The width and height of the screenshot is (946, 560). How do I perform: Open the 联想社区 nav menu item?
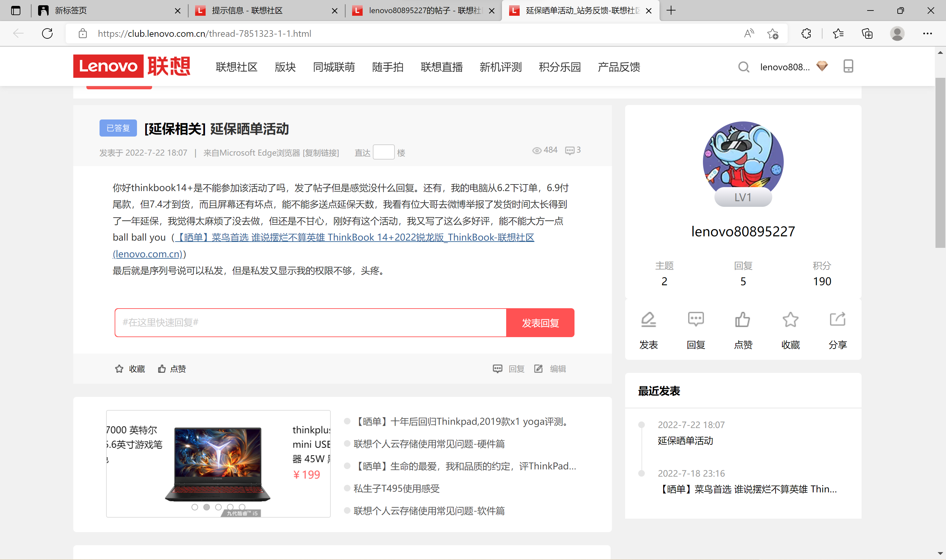click(237, 67)
